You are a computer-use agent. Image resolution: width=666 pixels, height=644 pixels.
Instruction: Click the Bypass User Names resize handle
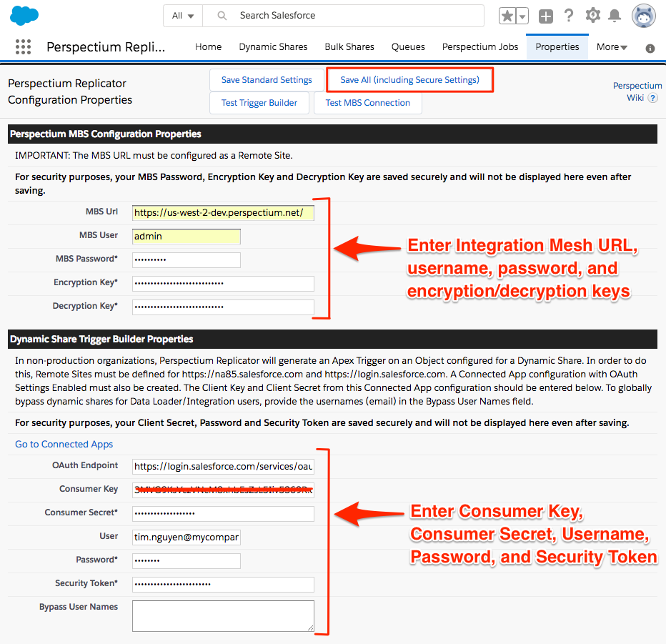tap(310, 628)
